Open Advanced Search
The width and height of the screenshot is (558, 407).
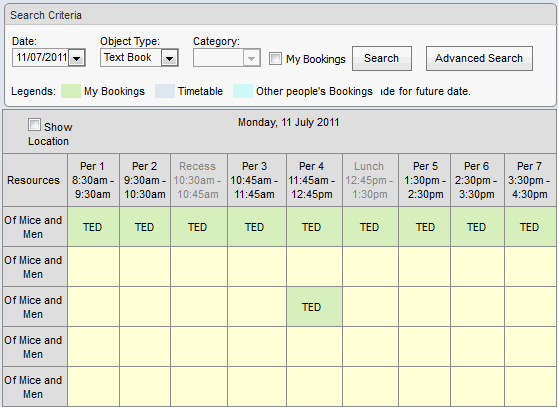click(x=479, y=58)
